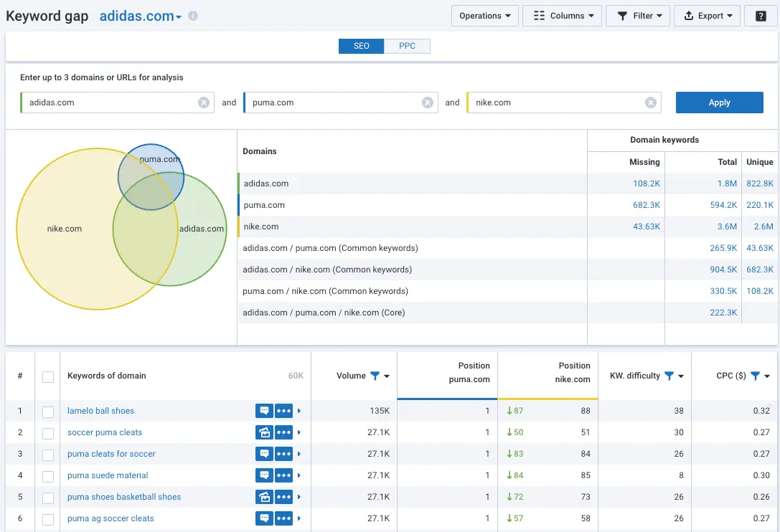Click the nike.com circle in the Venn diagram

point(65,229)
